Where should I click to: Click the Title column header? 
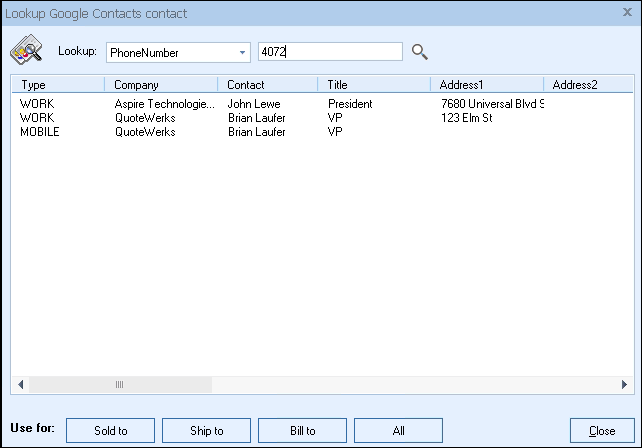point(373,85)
